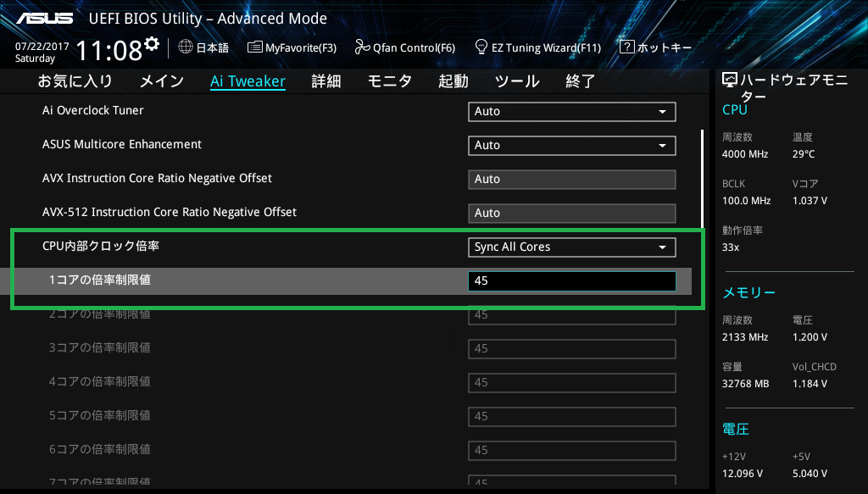
Task: Select the Ai Overclock Tuner label
Action: [x=93, y=111]
